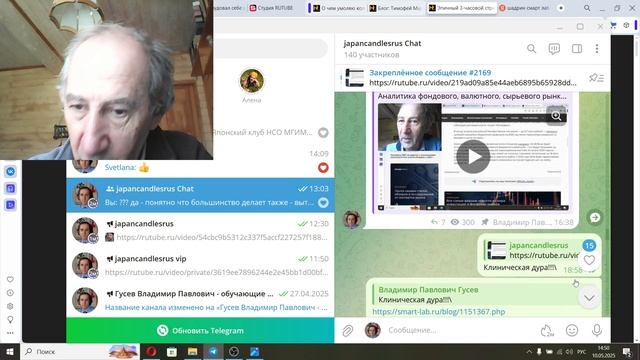Open Windows notification center
This screenshot has width=640, height=360.
coord(627,352)
